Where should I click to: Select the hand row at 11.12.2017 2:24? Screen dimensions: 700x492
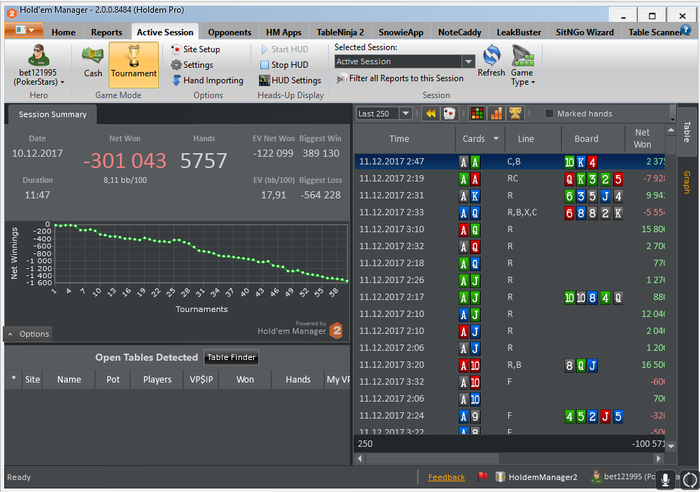click(510, 416)
